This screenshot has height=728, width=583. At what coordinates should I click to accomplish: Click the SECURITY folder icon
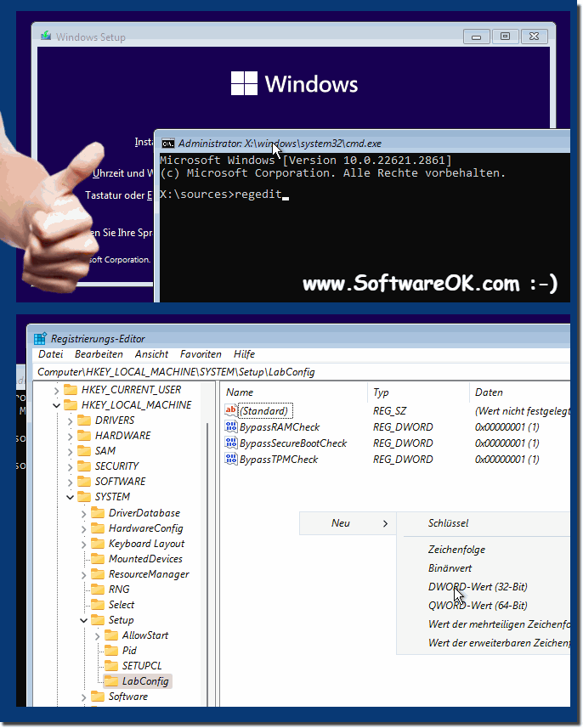[x=84, y=466]
